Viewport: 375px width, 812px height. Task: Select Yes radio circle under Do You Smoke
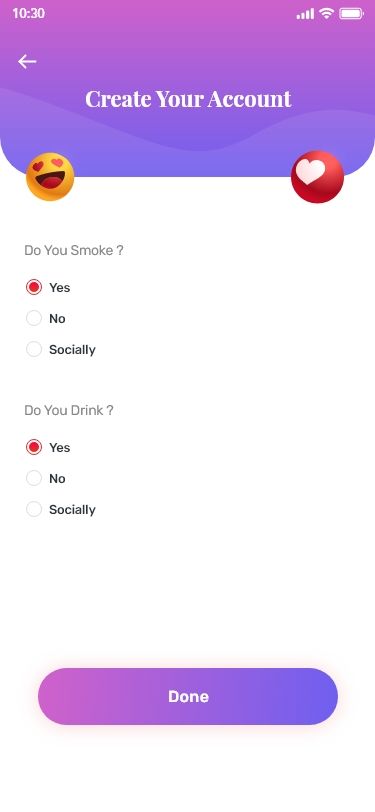click(x=34, y=287)
